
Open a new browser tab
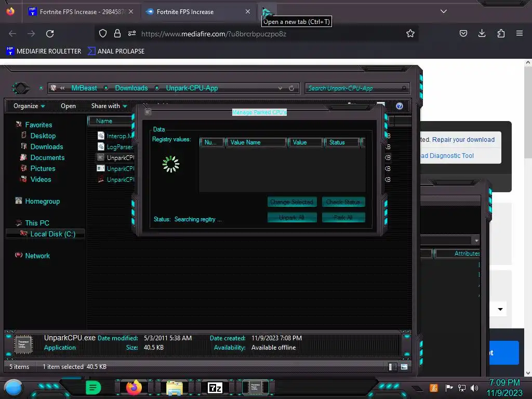[x=268, y=12]
